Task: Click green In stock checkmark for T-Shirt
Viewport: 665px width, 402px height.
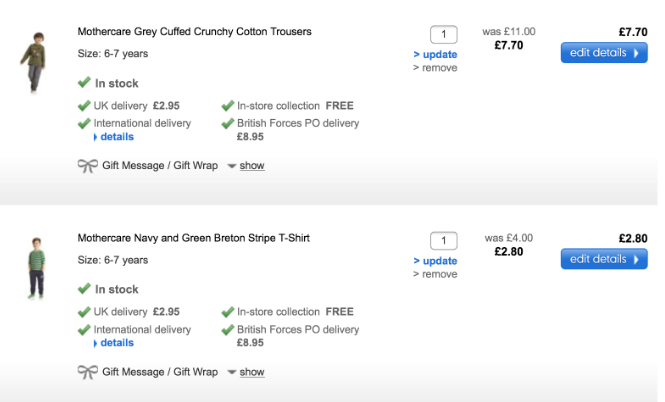Action: pyautogui.click(x=84, y=289)
